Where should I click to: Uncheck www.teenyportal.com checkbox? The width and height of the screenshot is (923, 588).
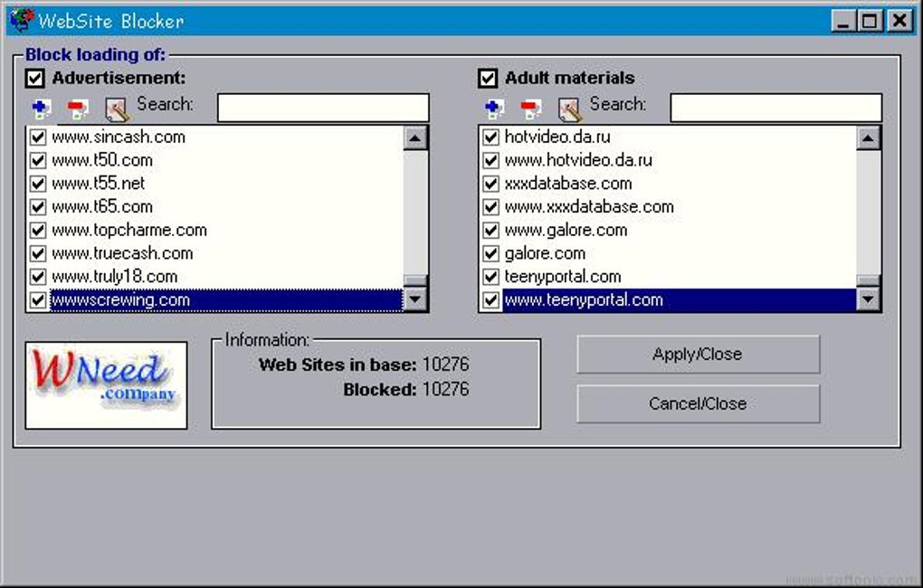pos(490,300)
